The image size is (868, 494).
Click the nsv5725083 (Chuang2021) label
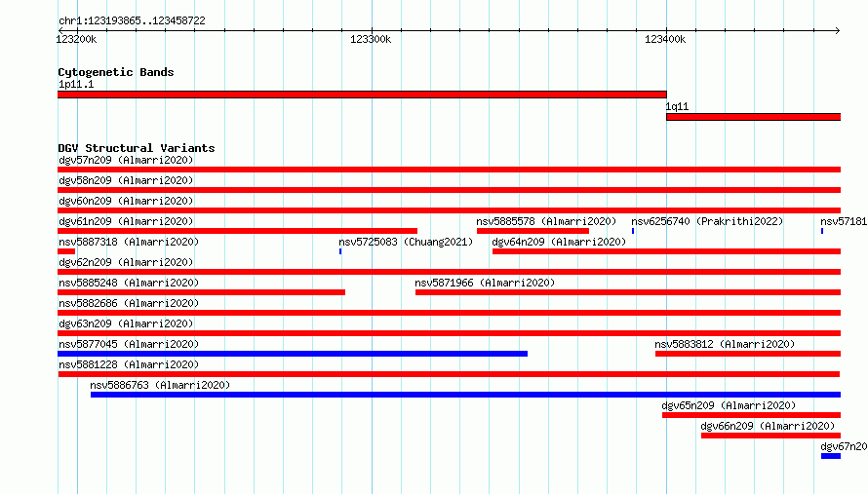(406, 242)
